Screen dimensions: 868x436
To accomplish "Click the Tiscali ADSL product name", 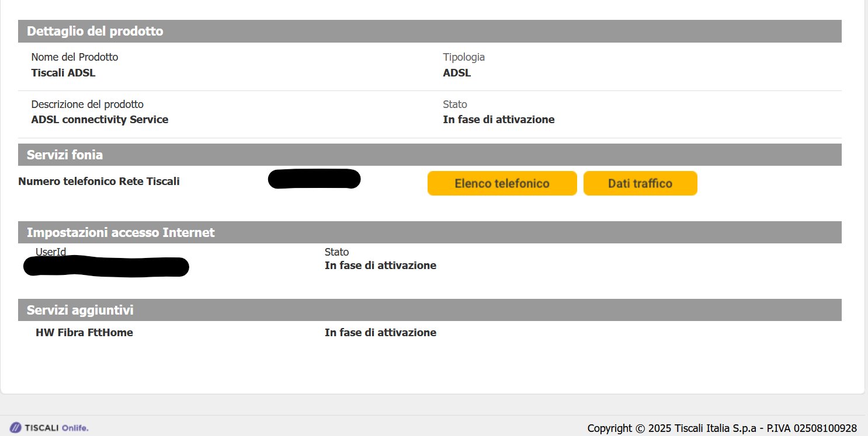I will point(63,73).
